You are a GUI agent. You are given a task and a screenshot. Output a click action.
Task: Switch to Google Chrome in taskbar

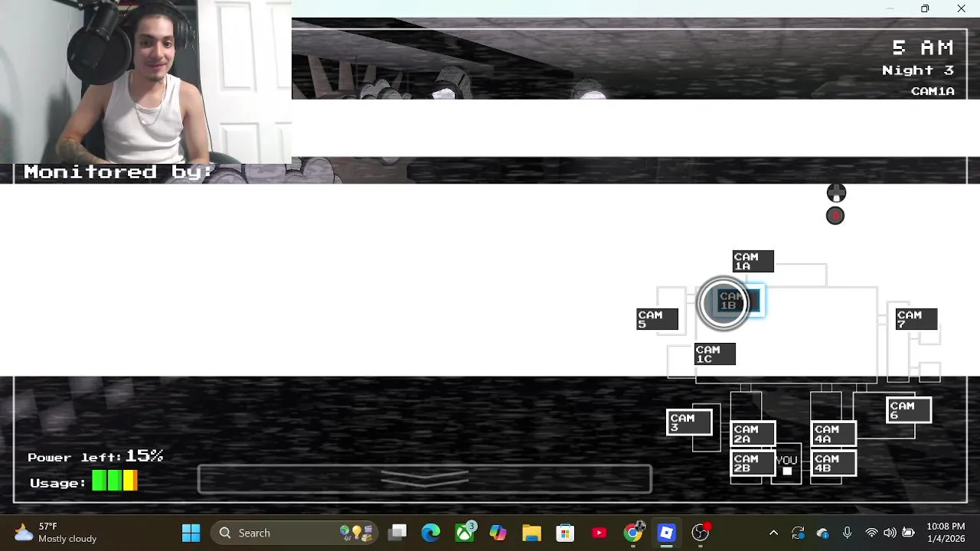(633, 533)
